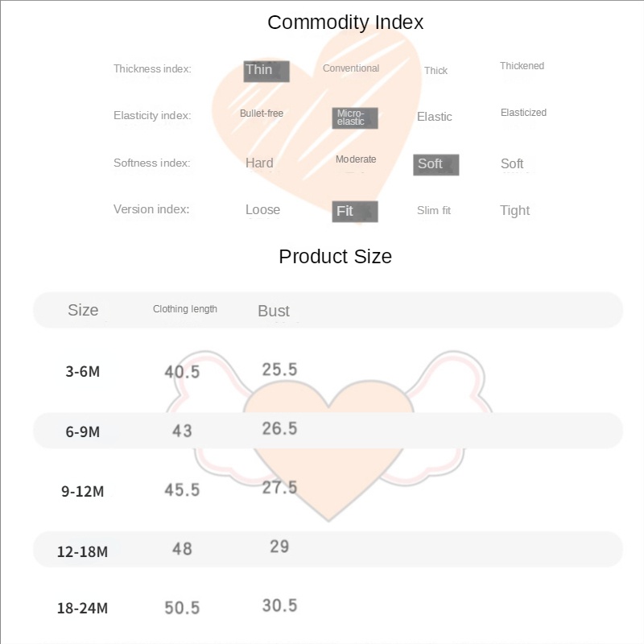This screenshot has height=644, width=644.
Task: Click the 6-9M size row
Action: coord(83,431)
